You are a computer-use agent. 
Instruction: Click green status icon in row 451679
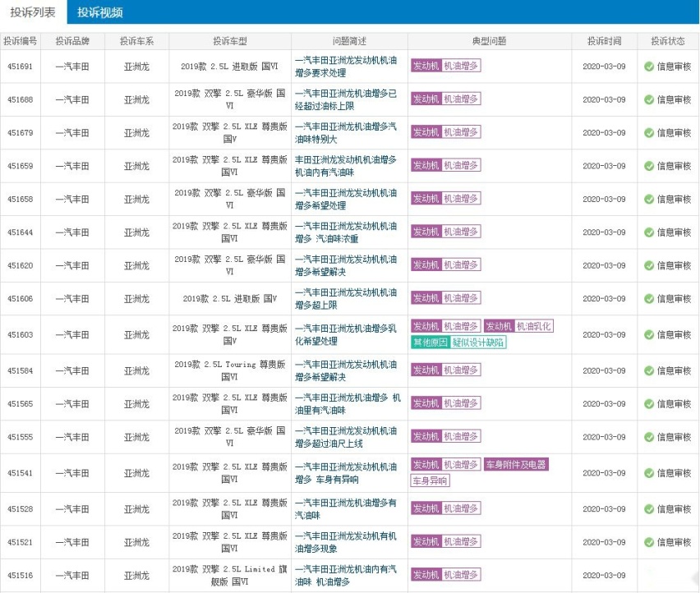[x=649, y=132]
